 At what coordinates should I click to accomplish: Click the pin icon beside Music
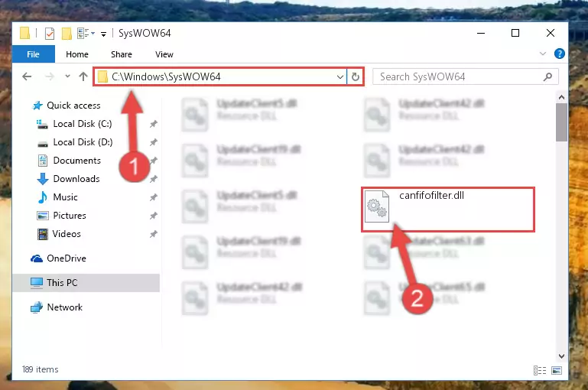154,197
